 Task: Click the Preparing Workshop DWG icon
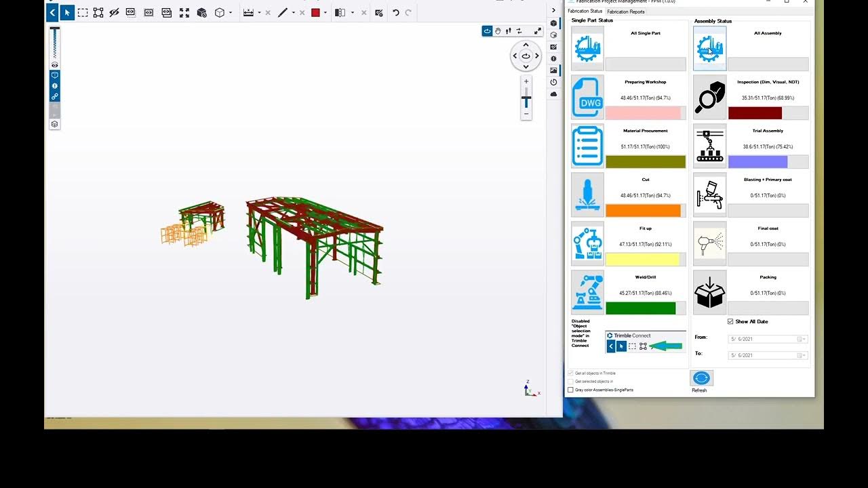pos(587,98)
